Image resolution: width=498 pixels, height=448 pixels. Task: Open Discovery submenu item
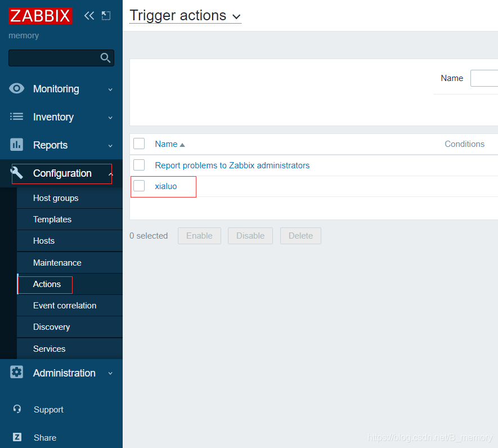point(70,327)
